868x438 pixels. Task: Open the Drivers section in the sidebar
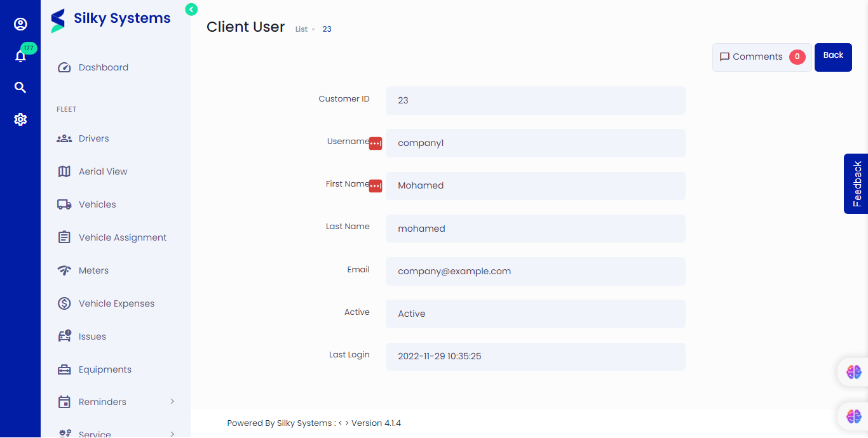coord(93,138)
